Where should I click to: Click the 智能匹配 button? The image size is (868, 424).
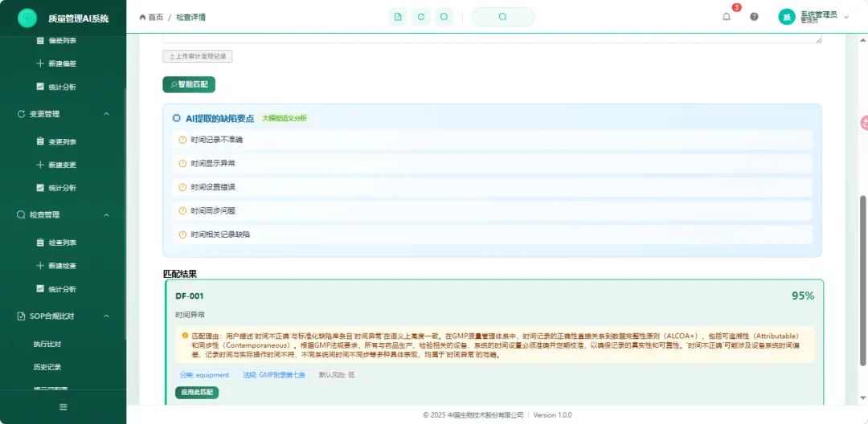click(x=189, y=84)
